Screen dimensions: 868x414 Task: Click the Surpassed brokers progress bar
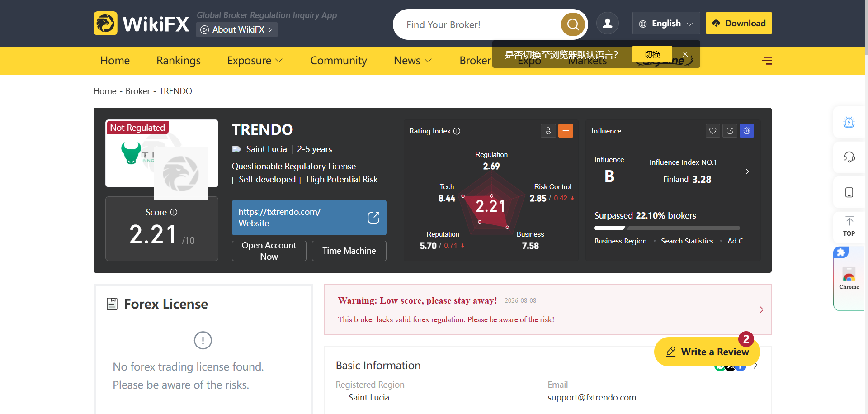coord(667,228)
